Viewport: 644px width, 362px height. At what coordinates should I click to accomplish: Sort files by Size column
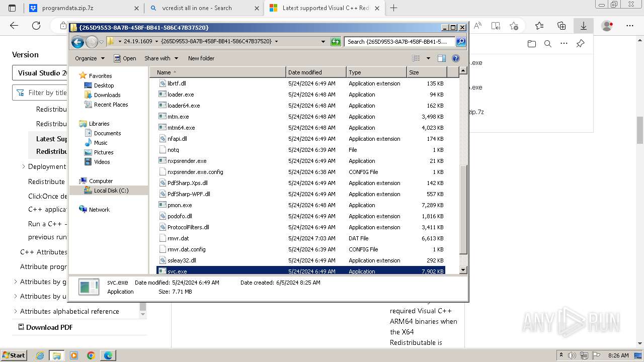426,72
